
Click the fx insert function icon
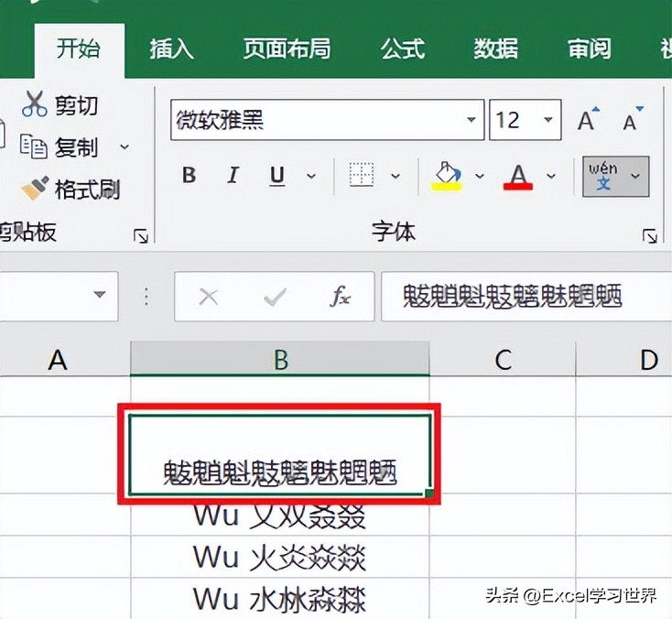coord(341,296)
